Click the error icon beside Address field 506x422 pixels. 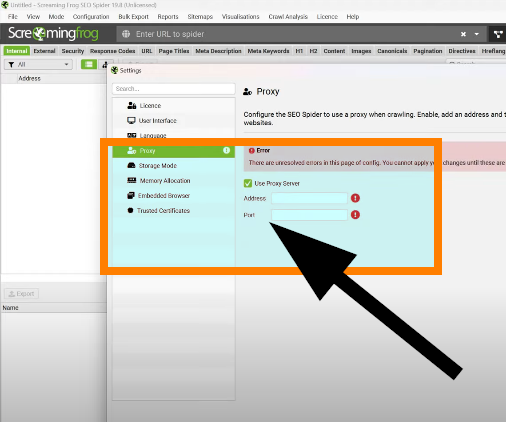tap(355, 198)
